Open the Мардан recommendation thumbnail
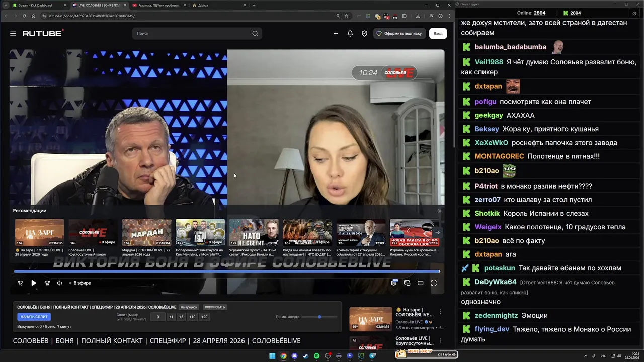The width and height of the screenshot is (644, 362). pyautogui.click(x=147, y=232)
